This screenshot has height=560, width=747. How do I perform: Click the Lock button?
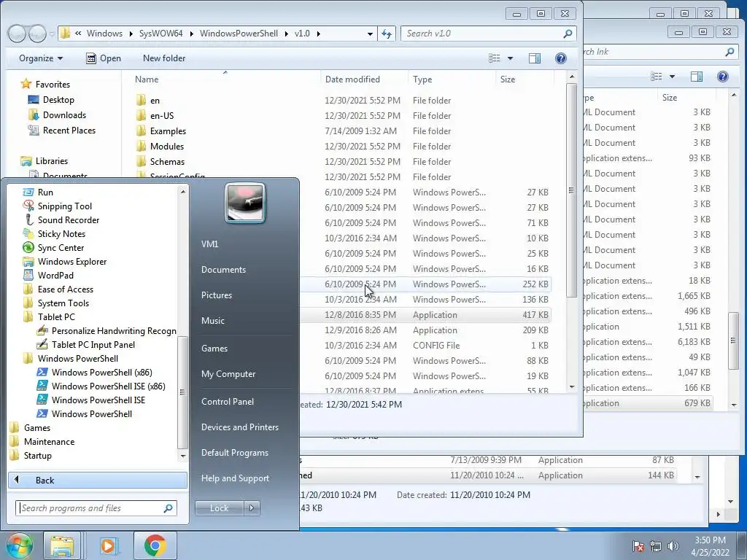[219, 508]
